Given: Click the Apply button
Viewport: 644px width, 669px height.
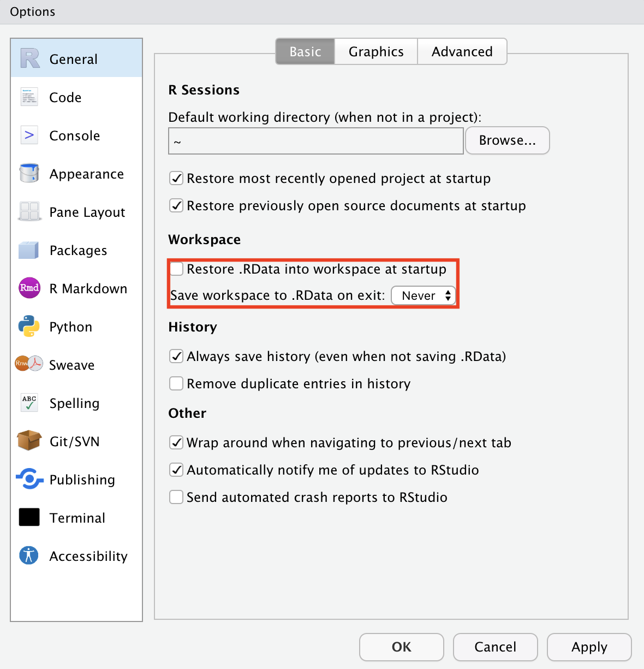Looking at the screenshot, I should click(x=589, y=647).
